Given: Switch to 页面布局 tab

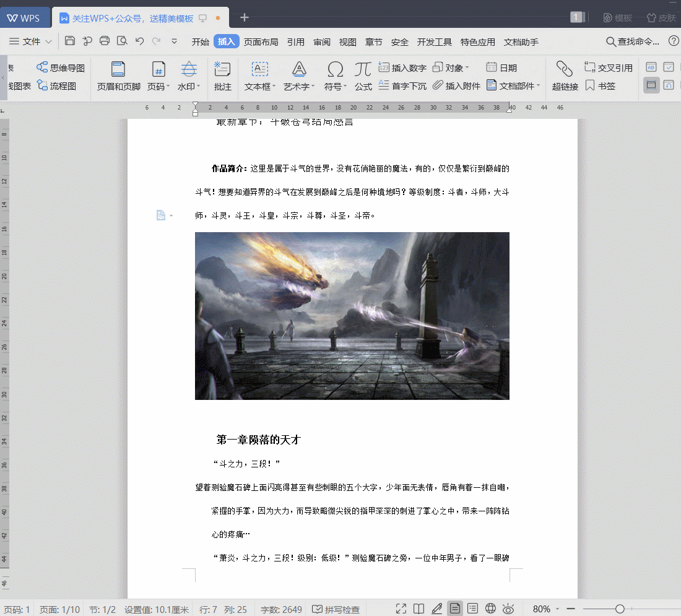Looking at the screenshot, I should [x=261, y=41].
